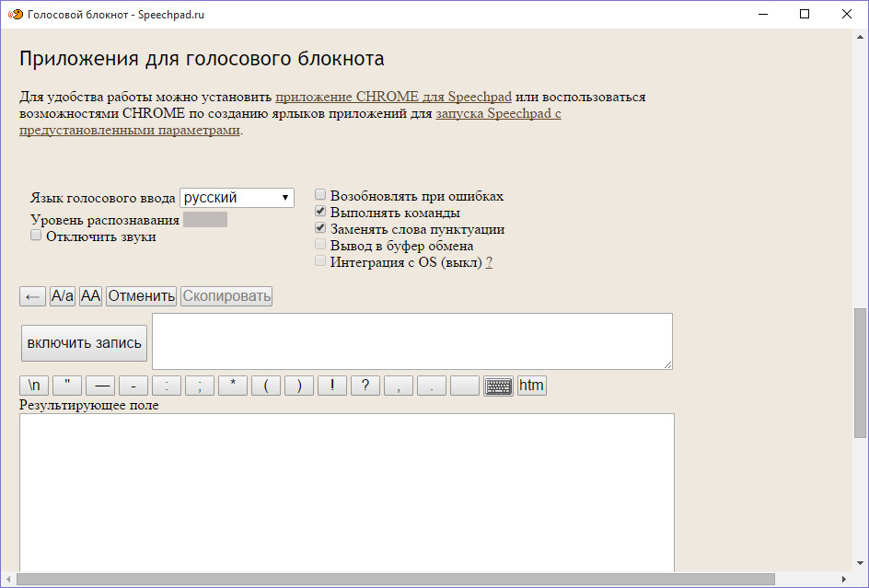The height and width of the screenshot is (588, 869).
Task: Insert an asterisk symbol
Action: tap(233, 386)
